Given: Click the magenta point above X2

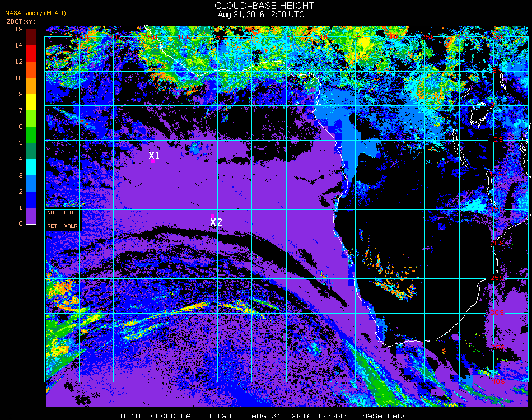Looking at the screenshot, I should [212, 216].
